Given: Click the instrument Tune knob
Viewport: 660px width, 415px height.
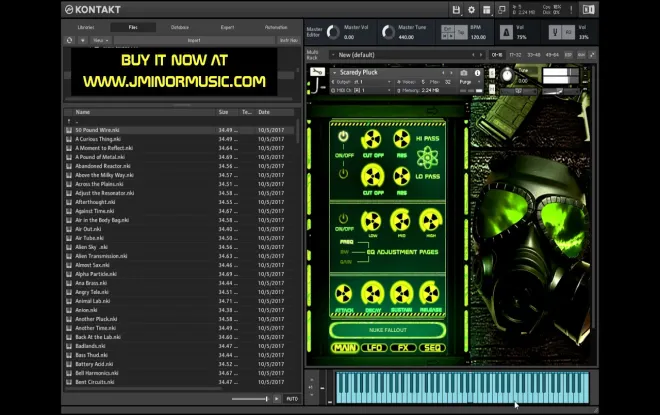Looking at the screenshot, I should pyautogui.click(x=507, y=75).
